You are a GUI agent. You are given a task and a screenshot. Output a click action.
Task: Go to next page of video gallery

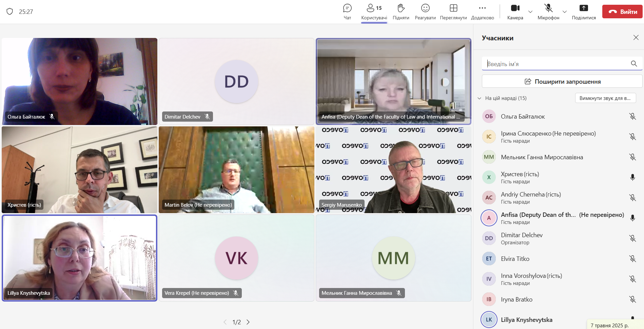tap(248, 322)
